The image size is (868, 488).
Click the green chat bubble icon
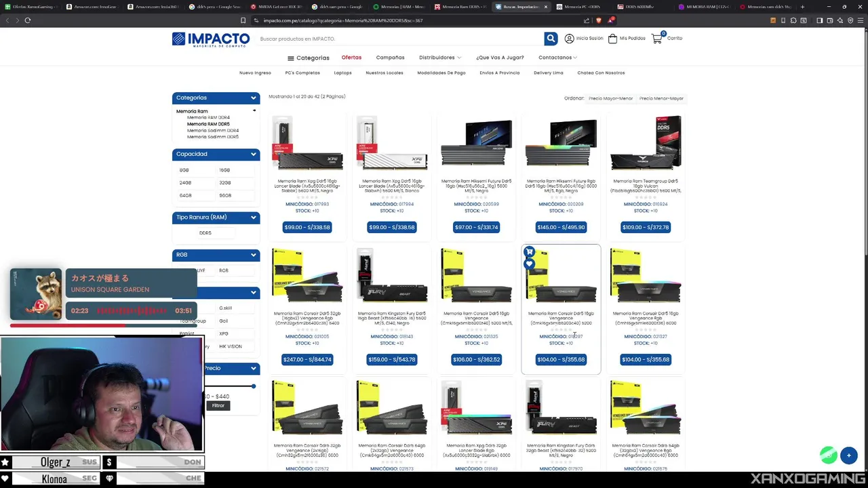828,455
